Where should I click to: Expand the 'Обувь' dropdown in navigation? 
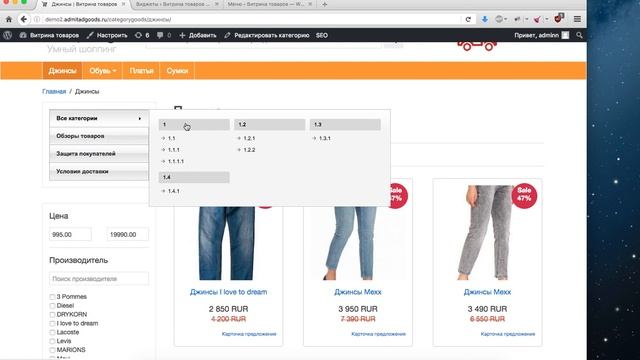click(102, 71)
